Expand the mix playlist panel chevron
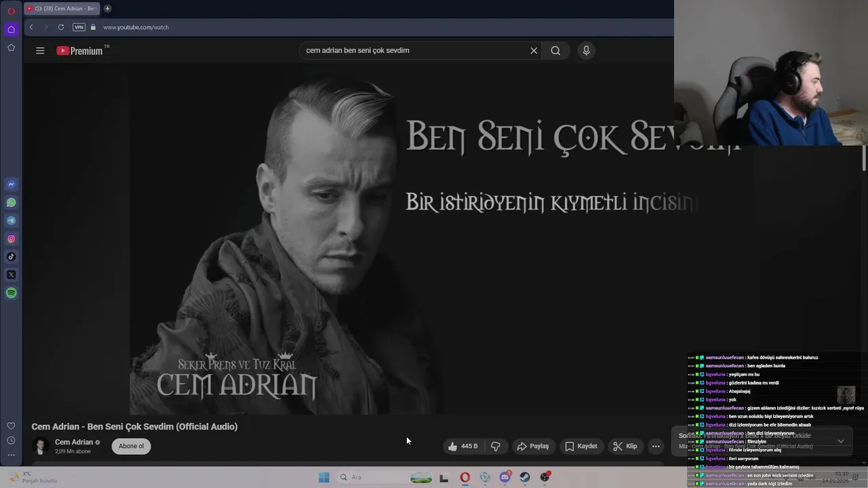Viewport: 868px width, 488px height. (x=841, y=441)
